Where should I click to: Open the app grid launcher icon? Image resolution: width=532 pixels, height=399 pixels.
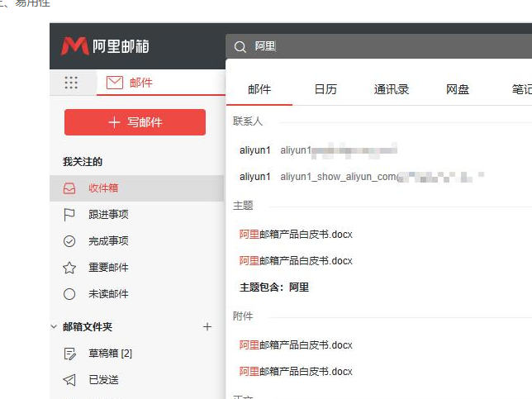click(71, 83)
